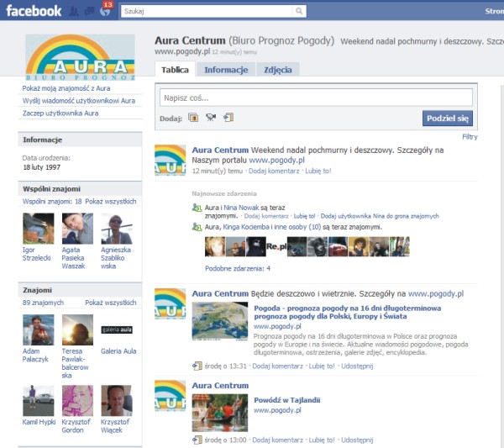Click link icon beside środę o 13:00
This screenshot has height=448, width=504.
point(197,440)
